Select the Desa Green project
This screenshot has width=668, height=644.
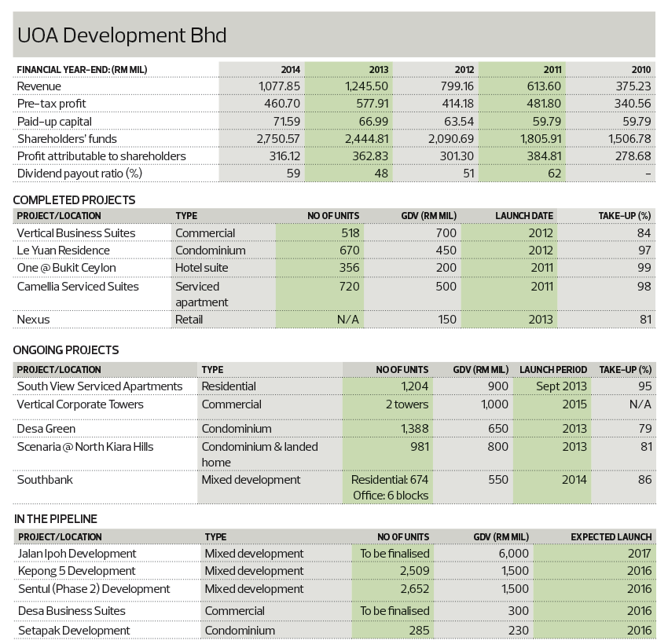(x=46, y=429)
